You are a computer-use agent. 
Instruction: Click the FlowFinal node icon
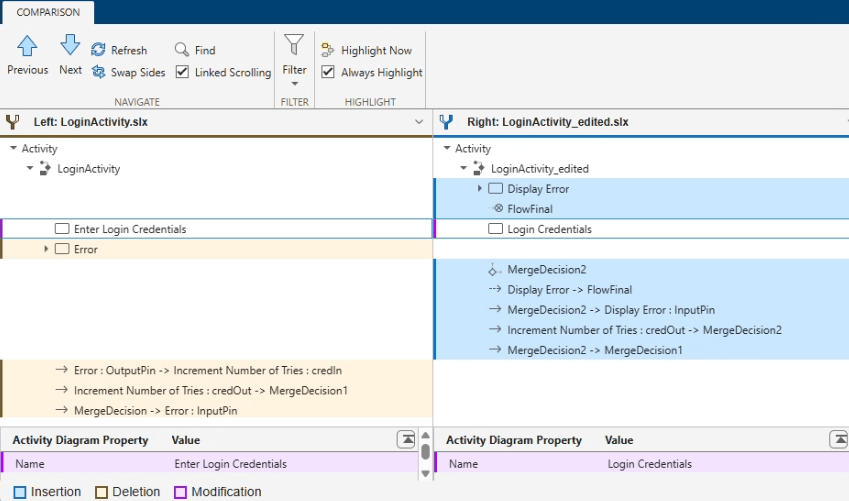coord(497,209)
